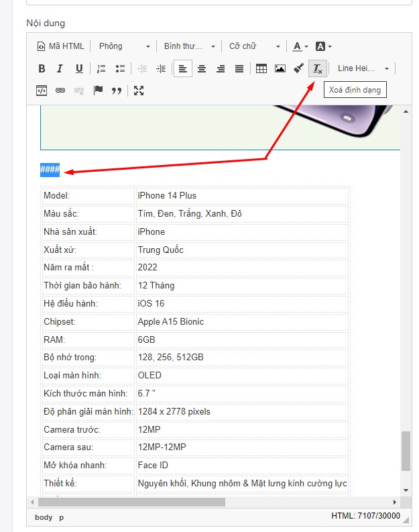Justify the text
The width and height of the screenshot is (419, 532).
(239, 68)
